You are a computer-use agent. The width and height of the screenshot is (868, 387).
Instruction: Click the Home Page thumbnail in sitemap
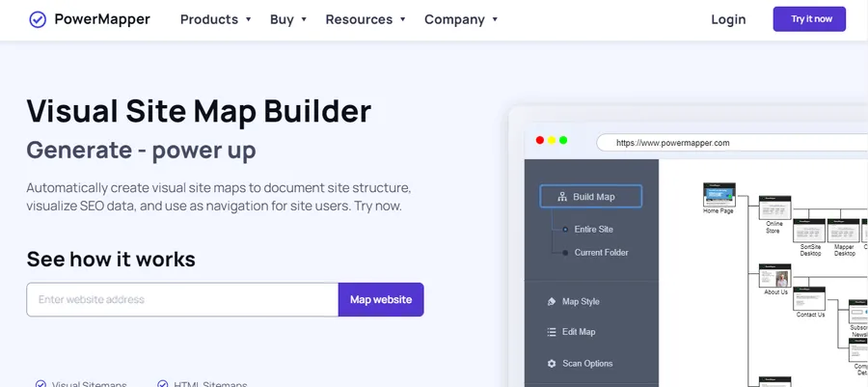[719, 195]
